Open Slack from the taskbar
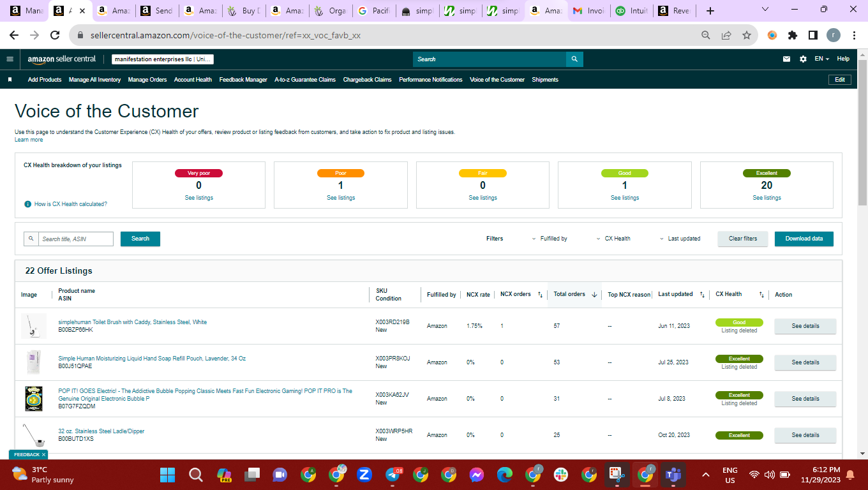Viewport: 868px width, 490px height. [561, 475]
